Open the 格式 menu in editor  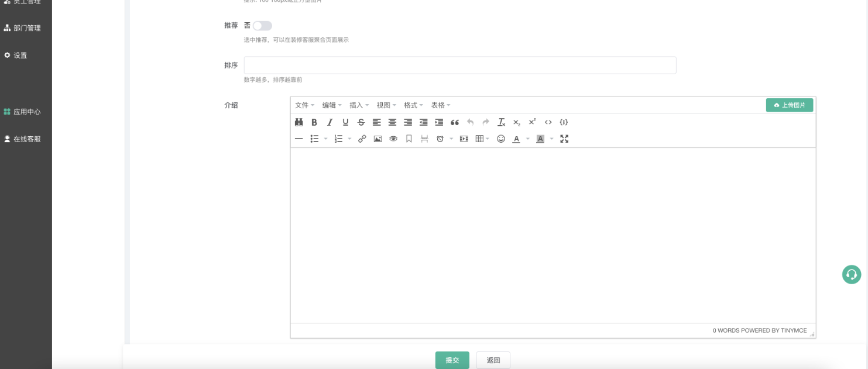413,105
